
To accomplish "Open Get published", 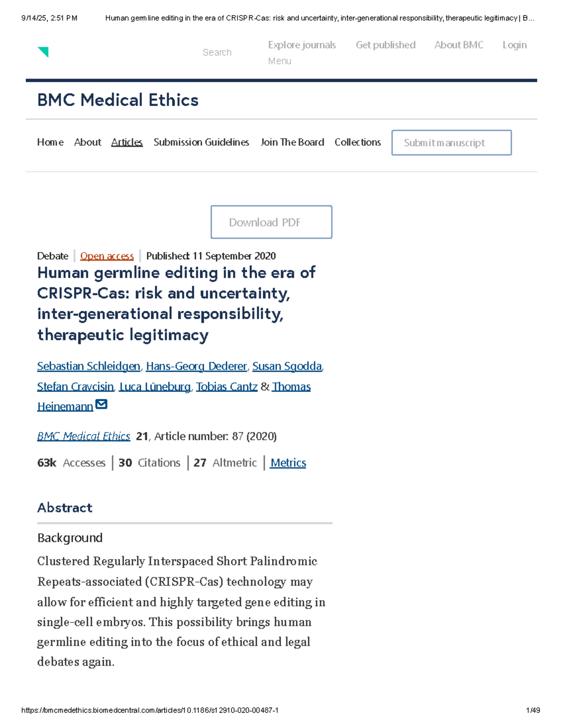I will coord(385,45).
